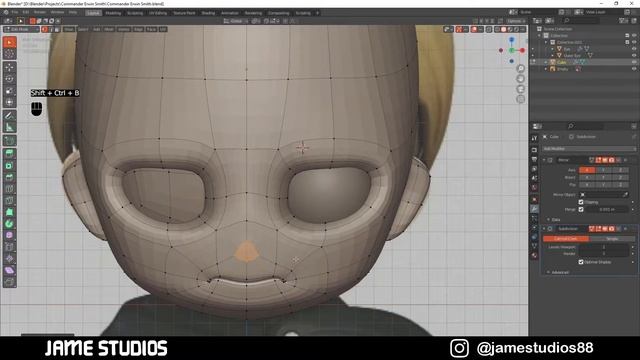Open the viewport Options dropdown
This screenshot has height=360, width=640.
(516, 21)
